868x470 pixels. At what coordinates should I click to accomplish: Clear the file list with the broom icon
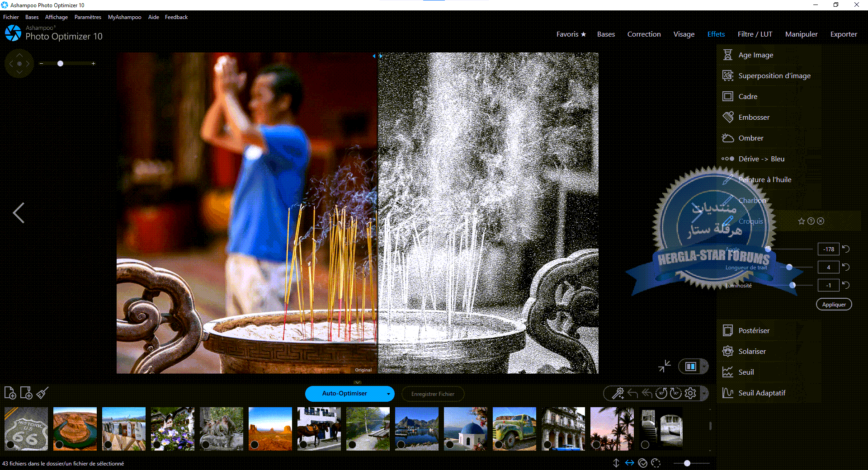coord(42,393)
